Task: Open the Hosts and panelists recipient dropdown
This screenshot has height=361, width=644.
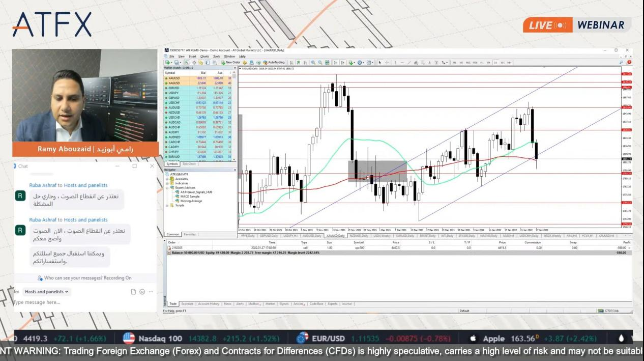Action: click(x=47, y=292)
